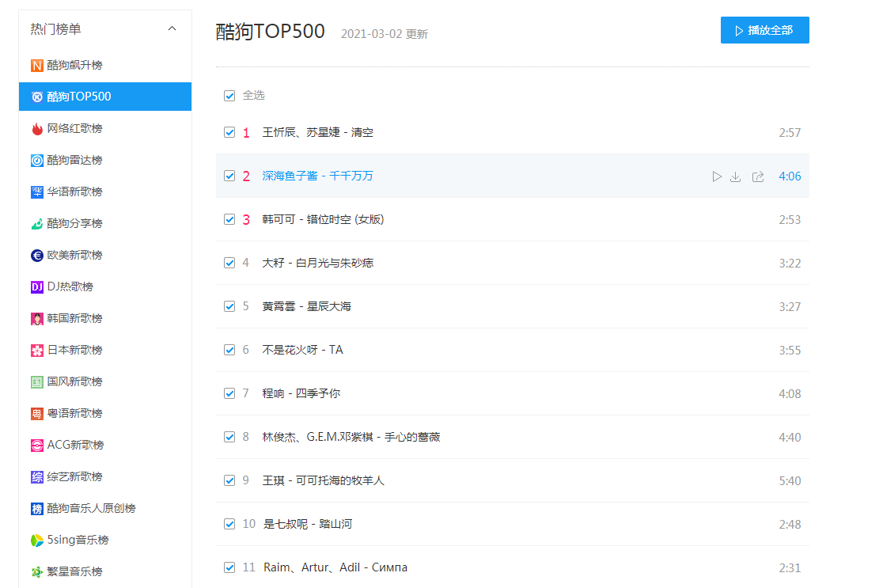Click the 5sing音乐榜 colorful icon
Screen dimensions: 883x588
[36, 541]
